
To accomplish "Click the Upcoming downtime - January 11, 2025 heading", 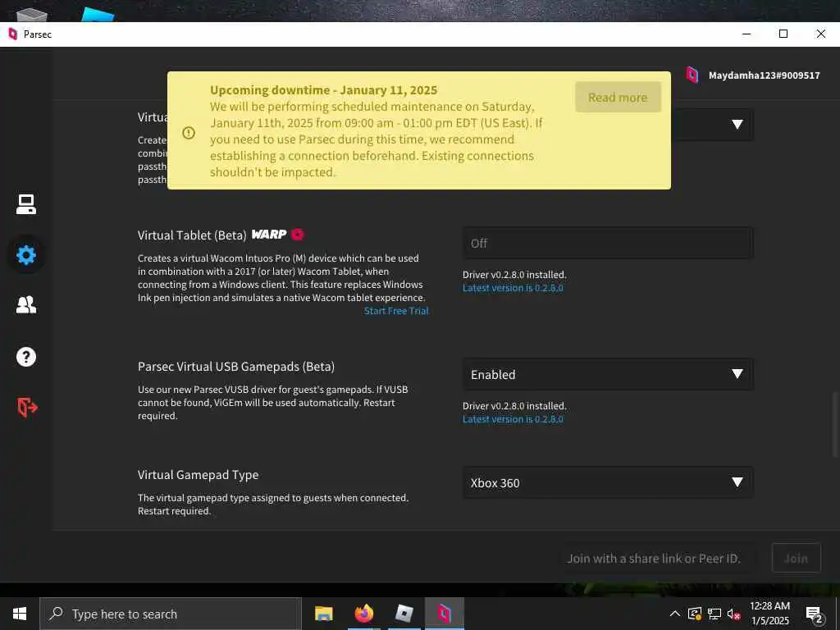I will click(323, 90).
